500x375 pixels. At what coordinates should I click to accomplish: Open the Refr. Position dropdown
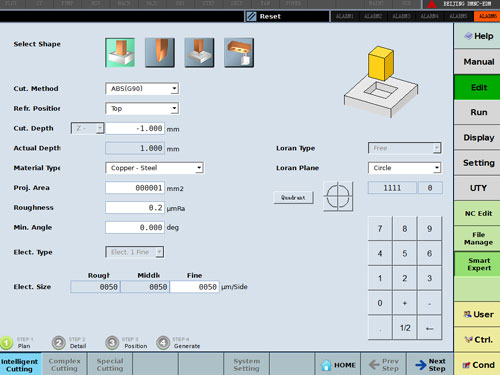click(x=142, y=108)
